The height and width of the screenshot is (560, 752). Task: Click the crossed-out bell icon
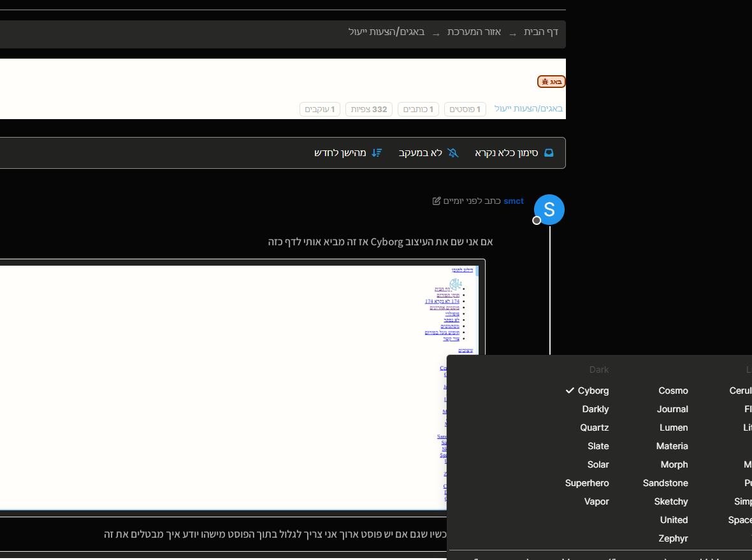[453, 153]
